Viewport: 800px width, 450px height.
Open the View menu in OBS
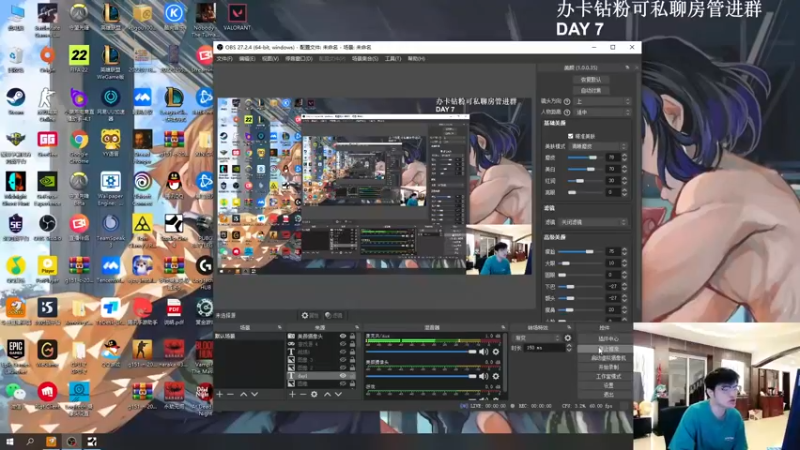[x=270, y=59]
